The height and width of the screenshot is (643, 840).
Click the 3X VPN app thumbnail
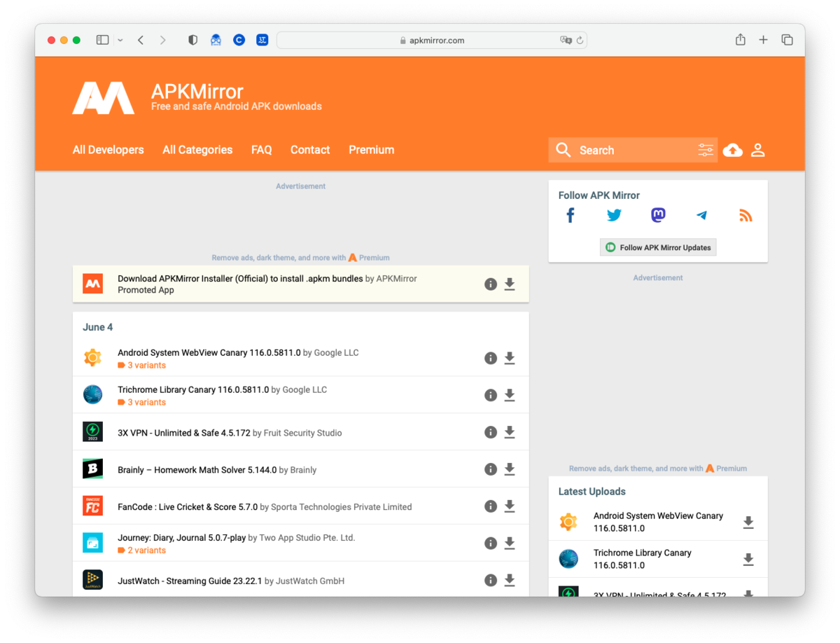(92, 432)
